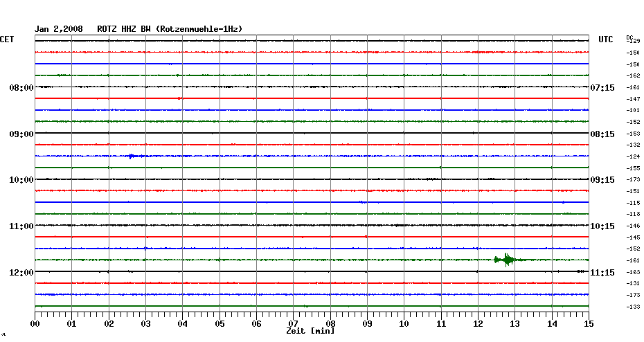Select the UTC time zone label

[605, 39]
